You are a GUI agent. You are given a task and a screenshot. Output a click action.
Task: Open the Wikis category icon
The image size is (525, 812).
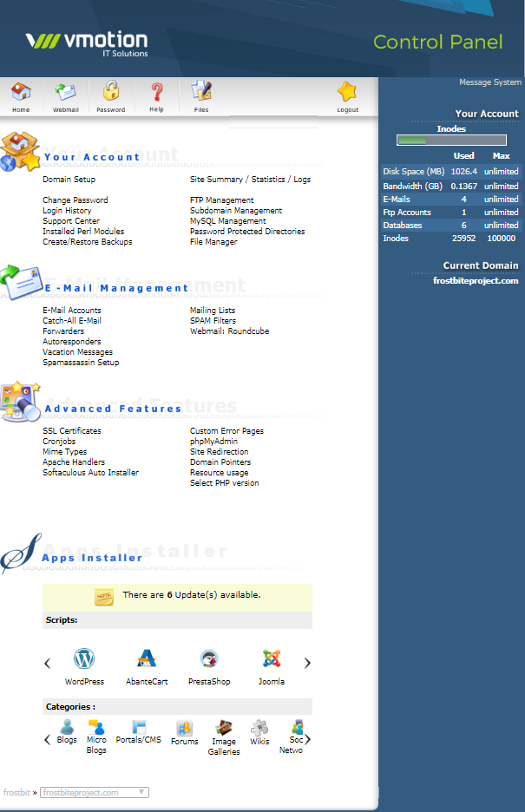pyautogui.click(x=259, y=728)
